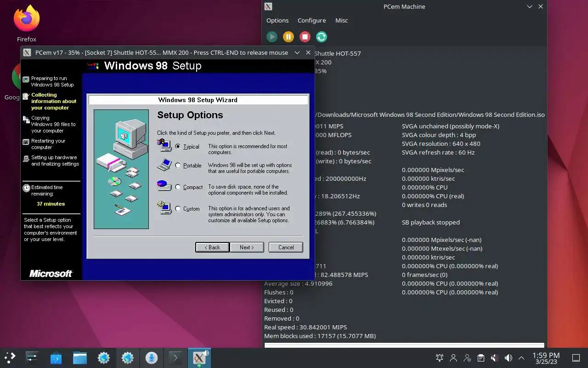
Task: Click the 'Restarting your computer' step
Action: click(x=48, y=144)
